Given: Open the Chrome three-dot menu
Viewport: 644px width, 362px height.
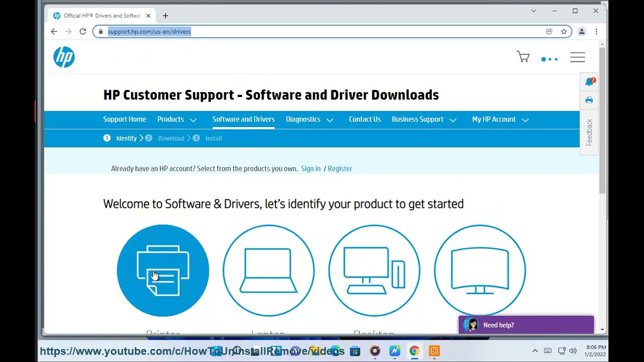Looking at the screenshot, I should click(596, 32).
